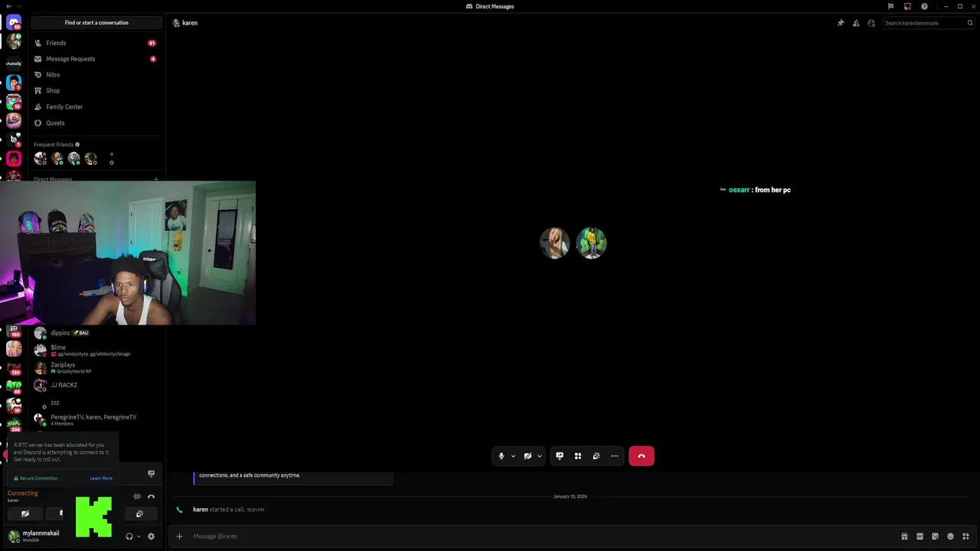Open the quests flag icon in title bar
The height and width of the screenshot is (551, 980).
(890, 6)
